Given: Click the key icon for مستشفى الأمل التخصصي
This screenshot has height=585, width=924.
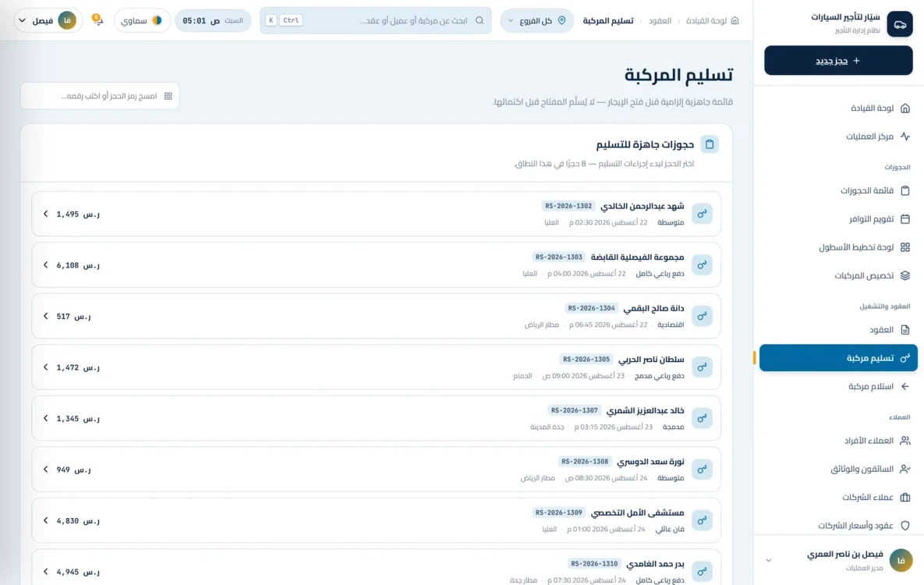Looking at the screenshot, I should [702, 520].
